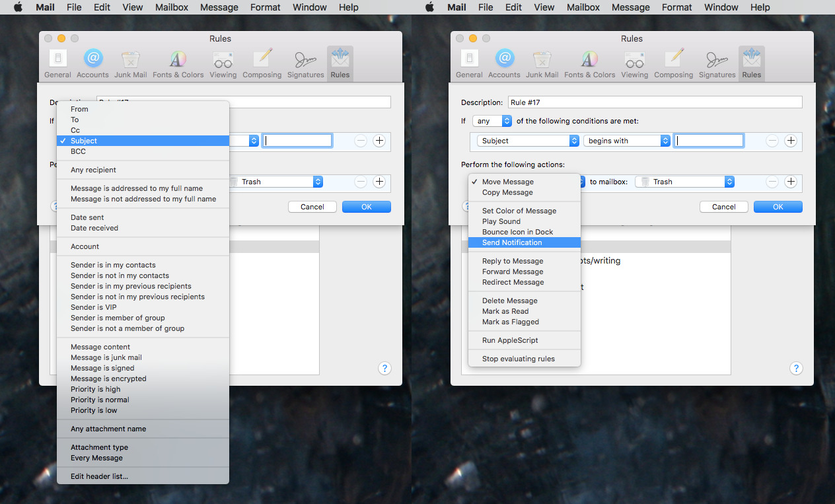Open Viewing preferences in left window

coord(223,64)
